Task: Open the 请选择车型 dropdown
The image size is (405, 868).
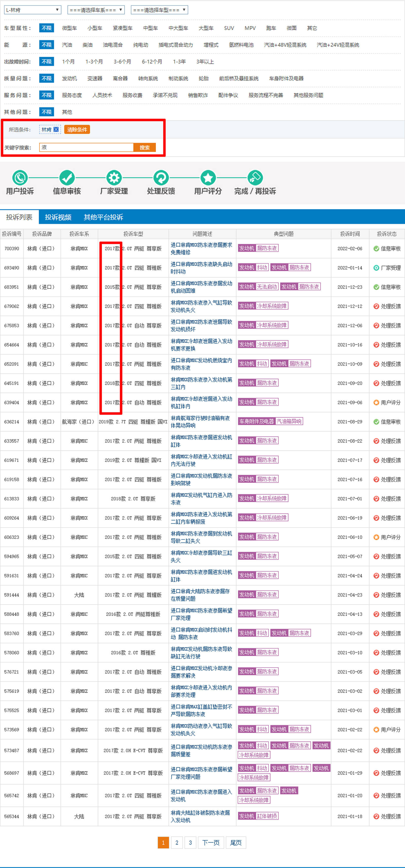Action: (159, 10)
